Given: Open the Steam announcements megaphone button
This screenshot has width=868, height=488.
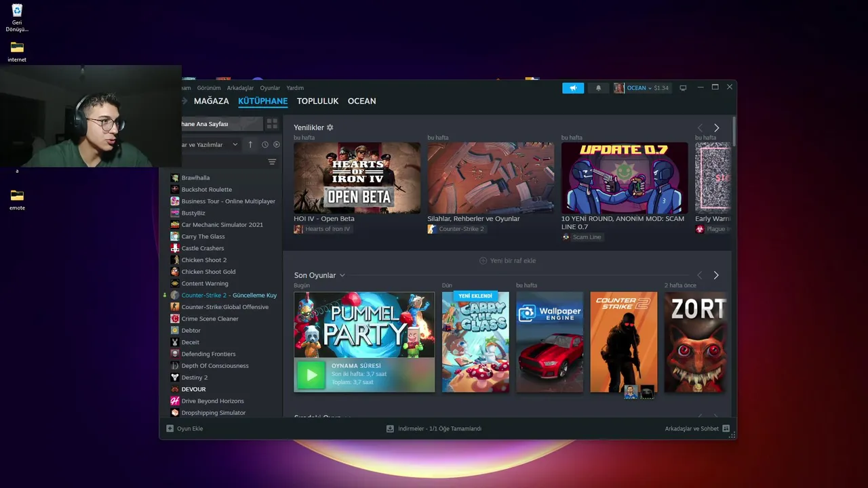Looking at the screenshot, I should (x=573, y=88).
